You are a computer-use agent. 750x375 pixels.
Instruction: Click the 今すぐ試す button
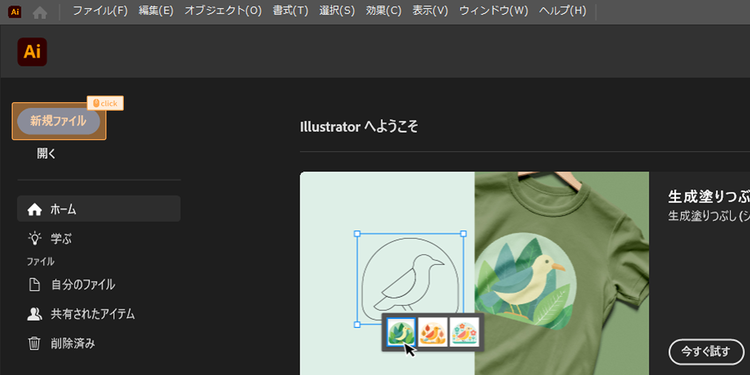point(706,352)
